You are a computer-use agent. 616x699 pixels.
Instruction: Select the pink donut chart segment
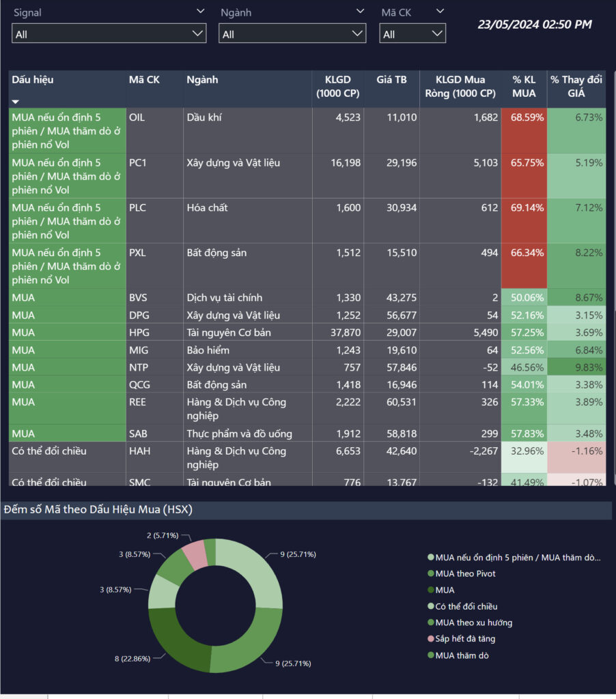pos(194,553)
